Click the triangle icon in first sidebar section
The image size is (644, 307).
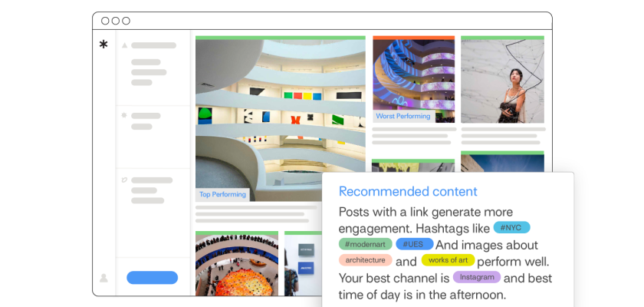coord(124,45)
